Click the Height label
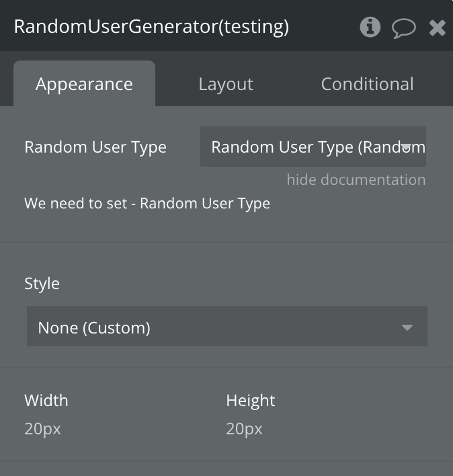Viewport: 453px width, 476px height. (x=251, y=401)
